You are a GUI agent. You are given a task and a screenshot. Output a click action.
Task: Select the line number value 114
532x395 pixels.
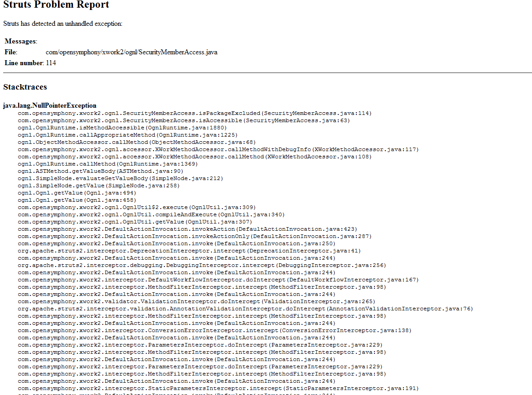tap(51, 63)
